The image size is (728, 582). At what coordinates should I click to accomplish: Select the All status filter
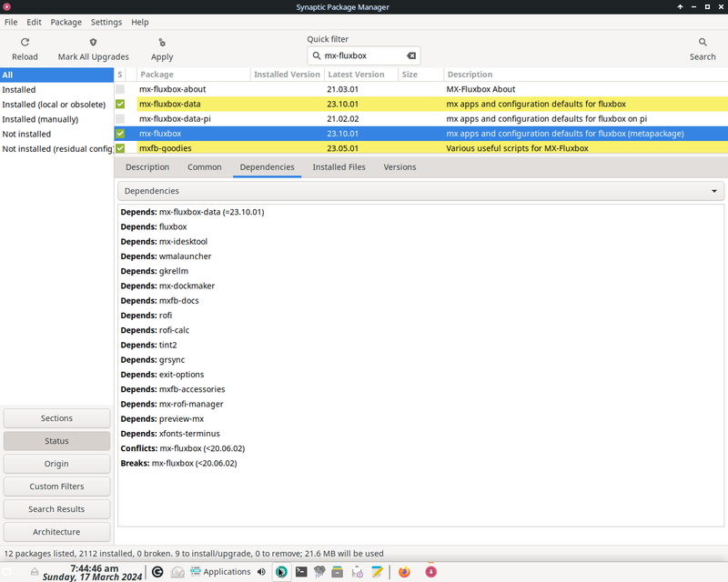tap(56, 75)
